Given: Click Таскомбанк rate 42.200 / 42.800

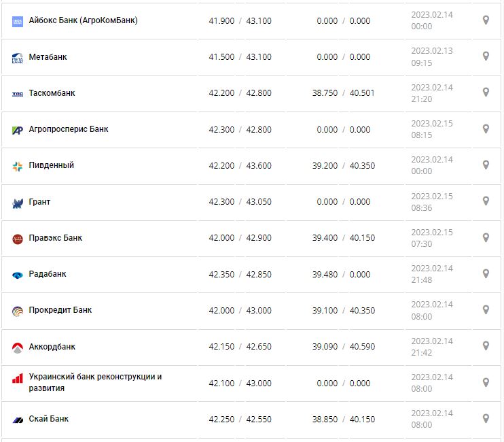Looking at the screenshot, I should [240, 93].
